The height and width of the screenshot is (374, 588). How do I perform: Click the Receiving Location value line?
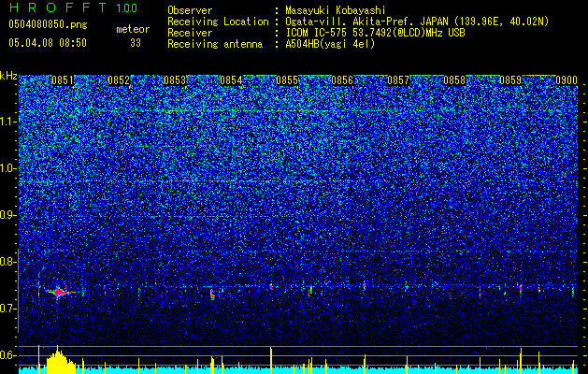tap(417, 22)
